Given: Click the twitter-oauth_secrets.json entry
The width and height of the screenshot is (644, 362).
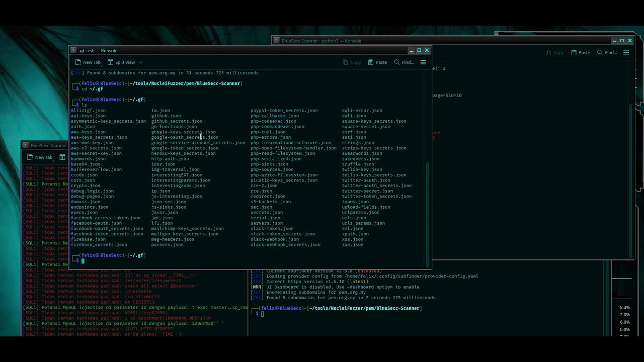Looking at the screenshot, I should point(377,186).
